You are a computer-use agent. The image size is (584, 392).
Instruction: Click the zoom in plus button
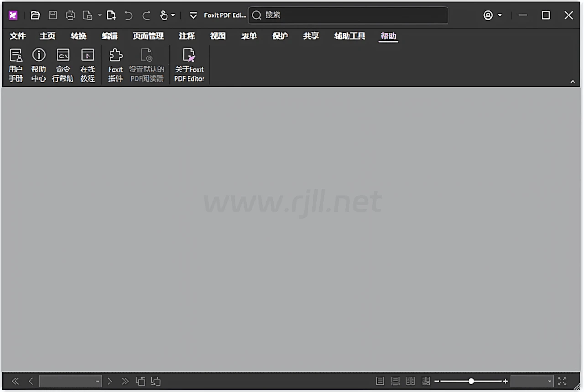[505, 381]
